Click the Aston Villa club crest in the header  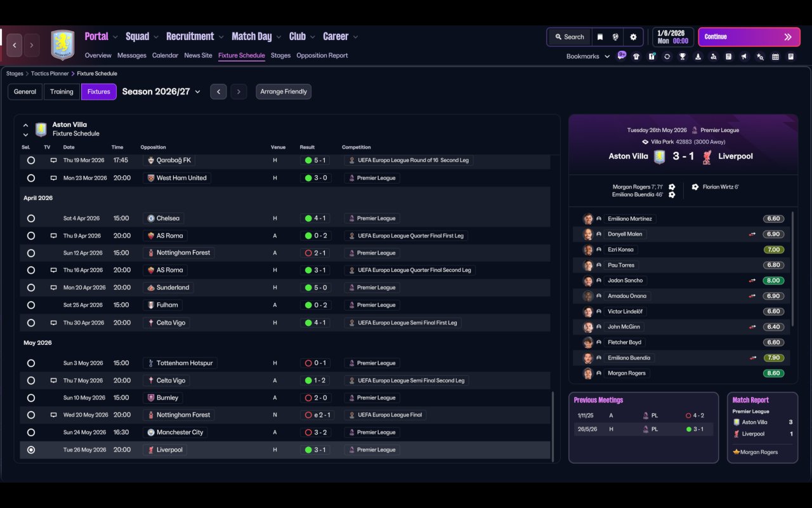tap(62, 45)
